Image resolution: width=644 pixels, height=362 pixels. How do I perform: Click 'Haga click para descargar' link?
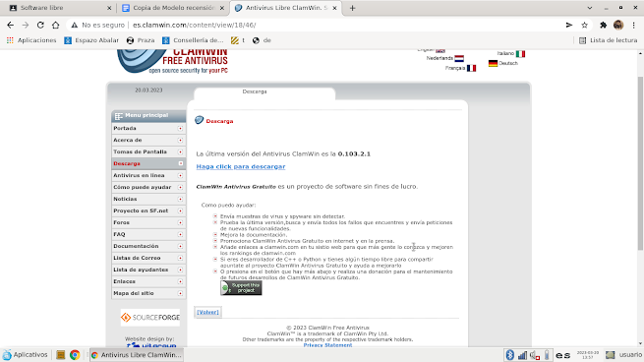241,167
